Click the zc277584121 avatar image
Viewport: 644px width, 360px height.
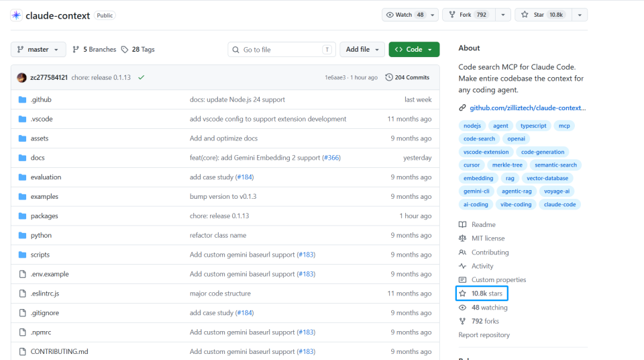coord(21,77)
